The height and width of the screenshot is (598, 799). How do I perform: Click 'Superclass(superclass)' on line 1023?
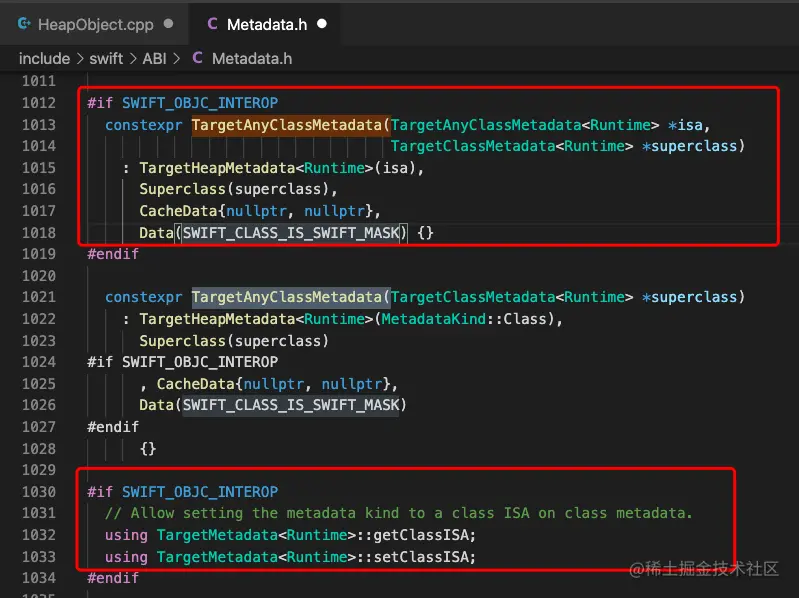click(x=234, y=341)
